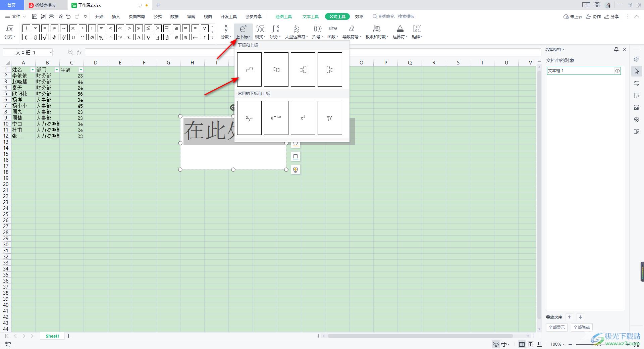The width and height of the screenshot is (644, 349).
Task: Close the selection pane with X
Action: 625,49
